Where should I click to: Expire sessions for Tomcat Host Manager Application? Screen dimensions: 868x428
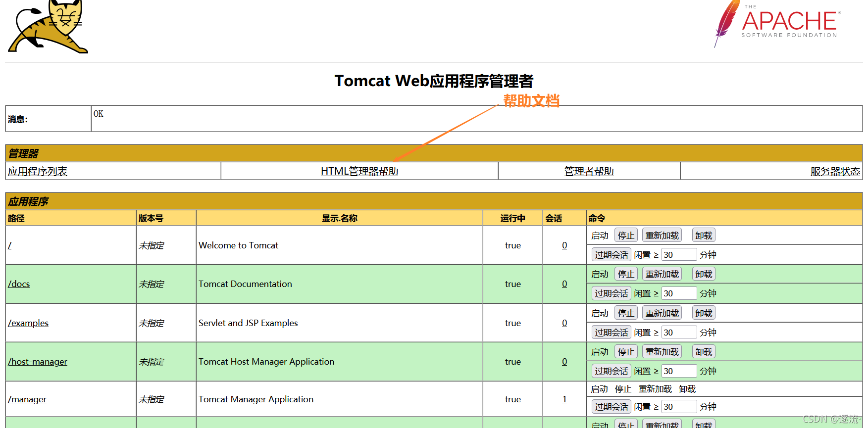tap(612, 371)
